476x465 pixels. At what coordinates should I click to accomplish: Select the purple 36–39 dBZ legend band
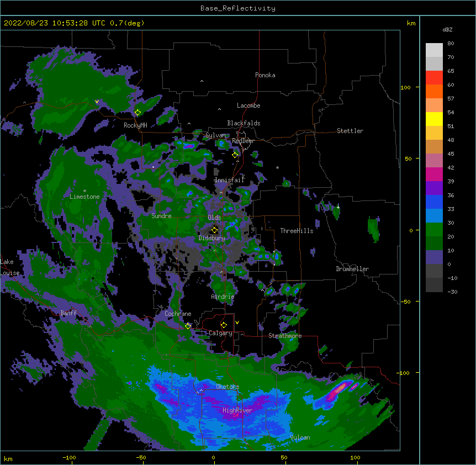434,188
